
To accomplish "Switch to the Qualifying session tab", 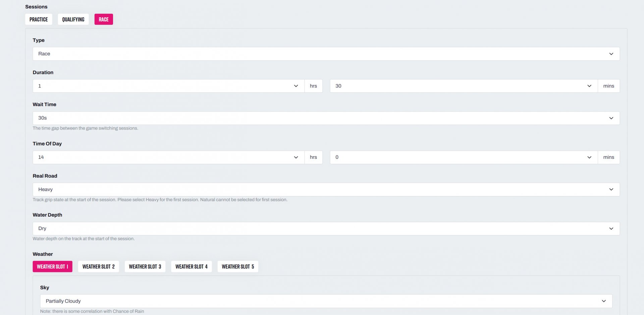I will [x=73, y=19].
